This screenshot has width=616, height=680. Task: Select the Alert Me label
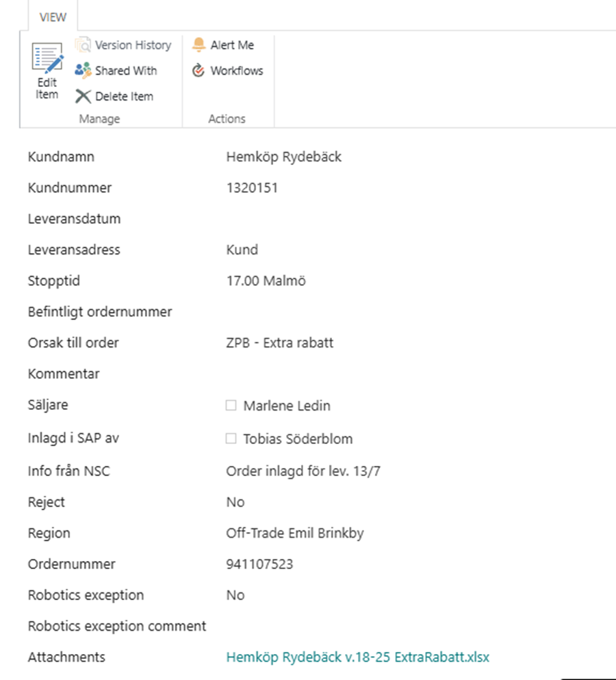pos(232,45)
